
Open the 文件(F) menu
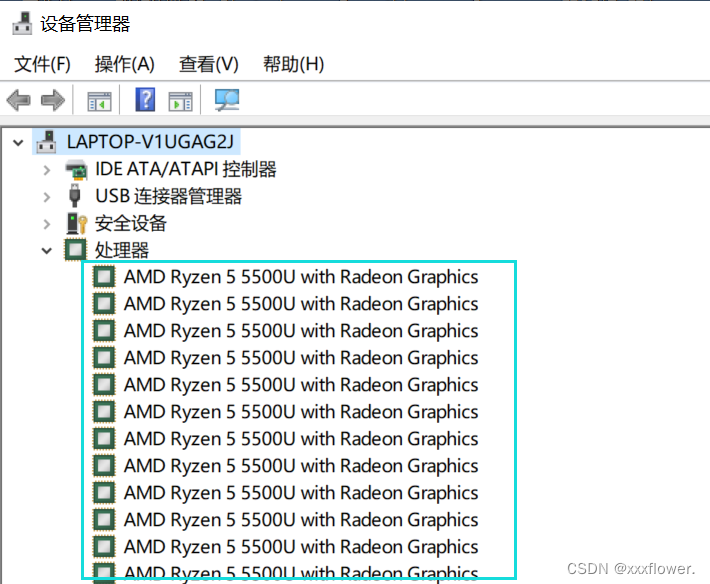(x=42, y=64)
